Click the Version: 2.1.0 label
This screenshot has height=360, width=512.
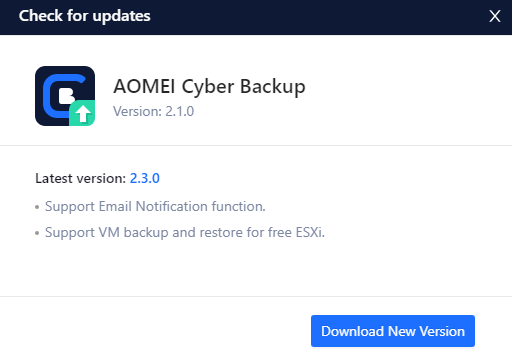click(x=154, y=111)
